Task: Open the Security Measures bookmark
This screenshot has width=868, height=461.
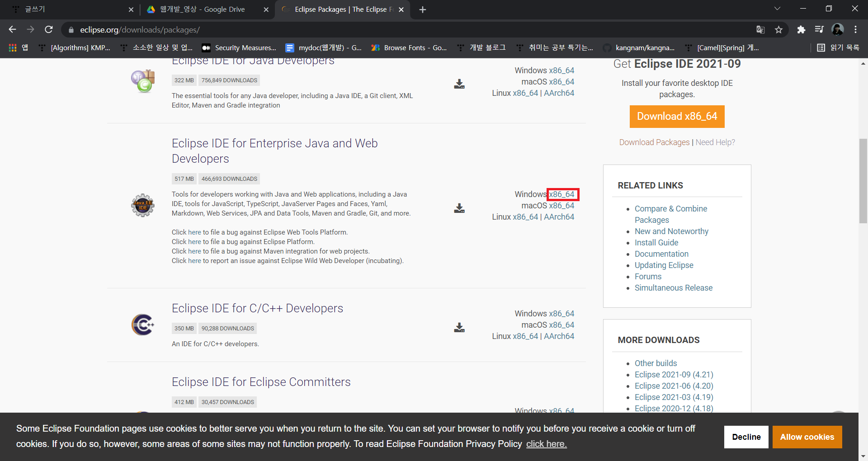Action: [x=239, y=47]
